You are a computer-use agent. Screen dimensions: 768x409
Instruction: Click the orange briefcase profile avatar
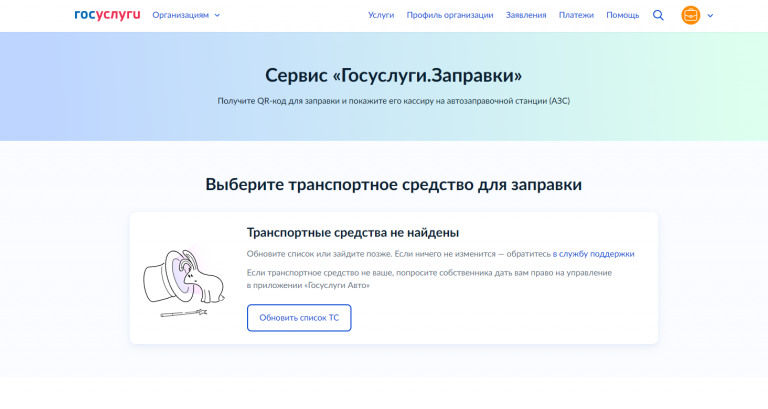point(691,15)
